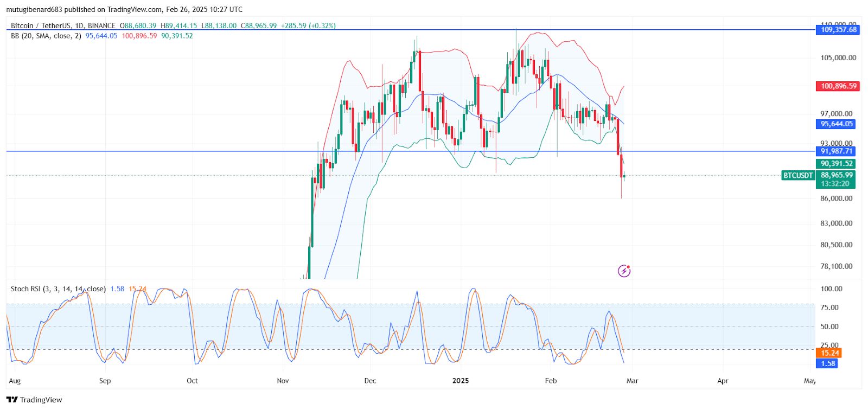Click the Stoch RSI indicator legend

pos(58,289)
